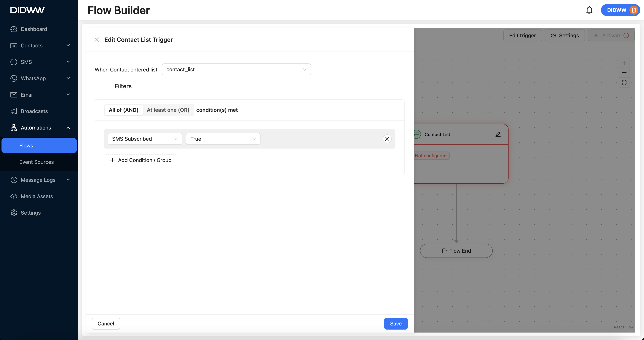This screenshot has height=340, width=644.
Task: Open the DIDWW user account menu
Action: [620, 10]
